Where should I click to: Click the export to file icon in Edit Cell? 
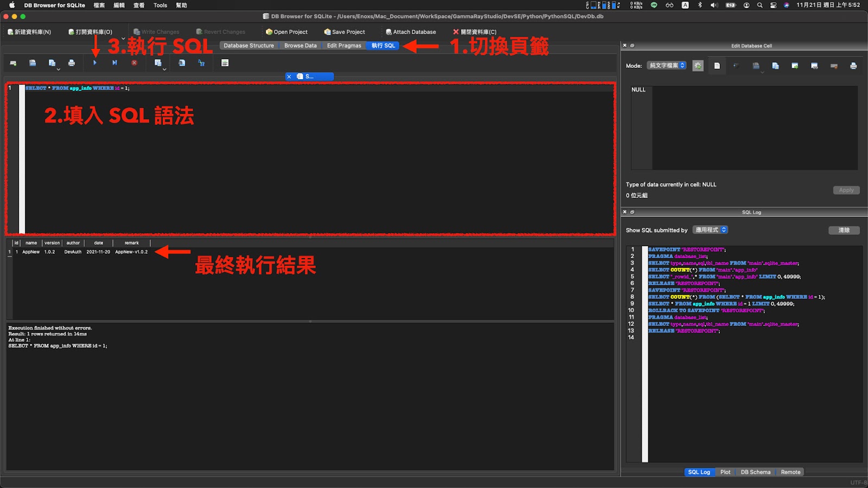point(814,66)
